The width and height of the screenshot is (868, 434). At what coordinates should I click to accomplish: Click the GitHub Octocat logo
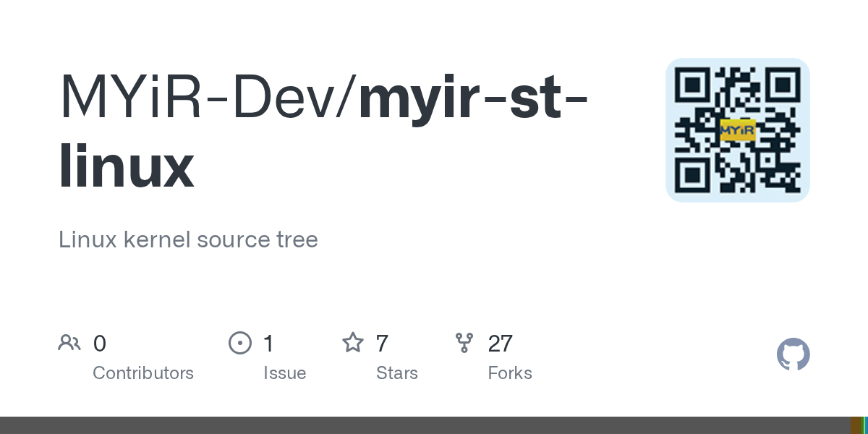[x=793, y=354]
